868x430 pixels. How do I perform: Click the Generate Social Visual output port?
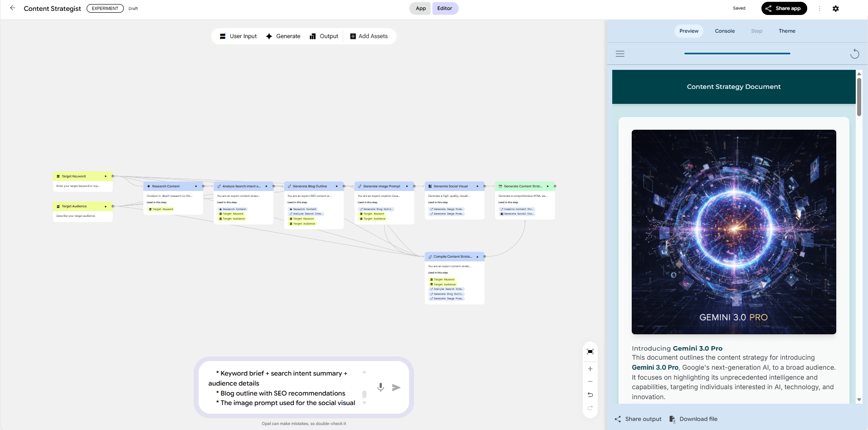484,186
